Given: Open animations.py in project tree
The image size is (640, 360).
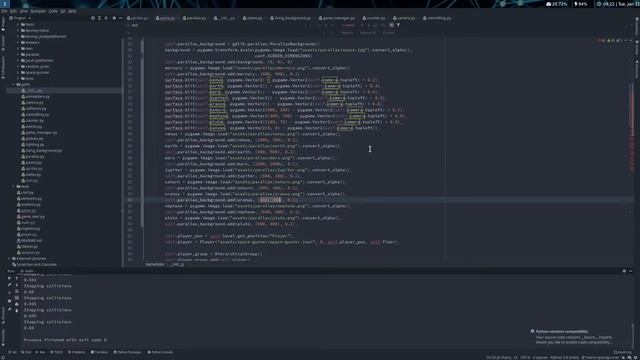Looking at the screenshot, I should (x=37, y=96).
